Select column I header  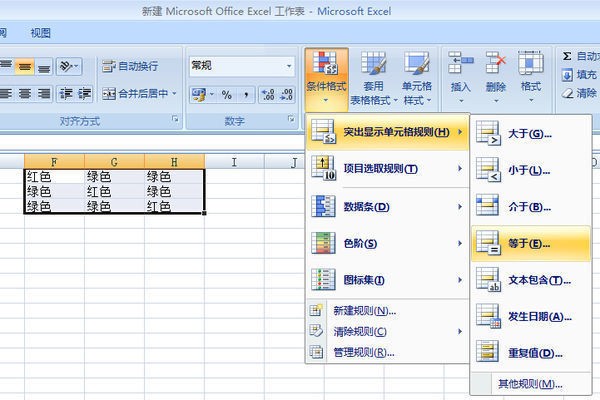pos(234,162)
